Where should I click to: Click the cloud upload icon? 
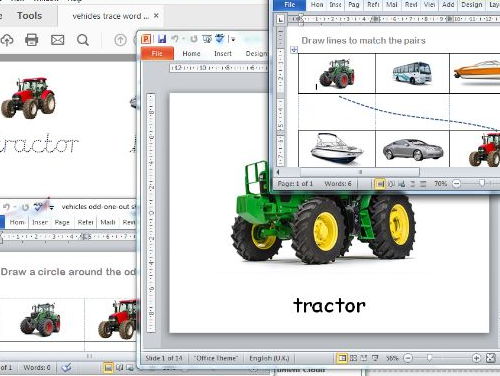(x=7, y=40)
